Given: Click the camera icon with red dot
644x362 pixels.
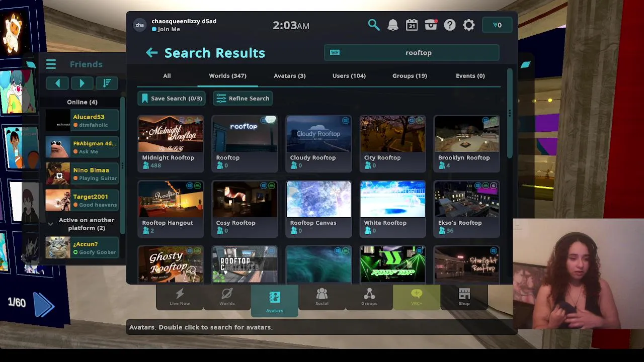Looking at the screenshot, I should (431, 25).
